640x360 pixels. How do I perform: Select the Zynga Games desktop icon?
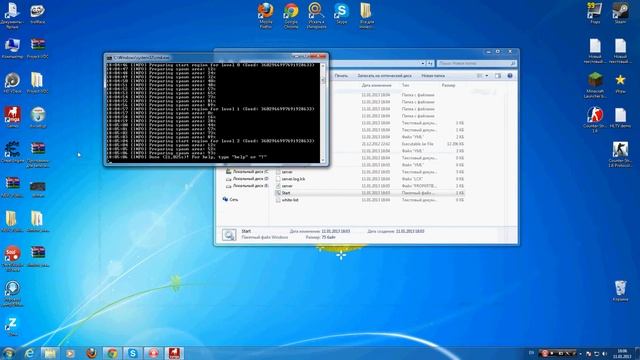(12, 118)
